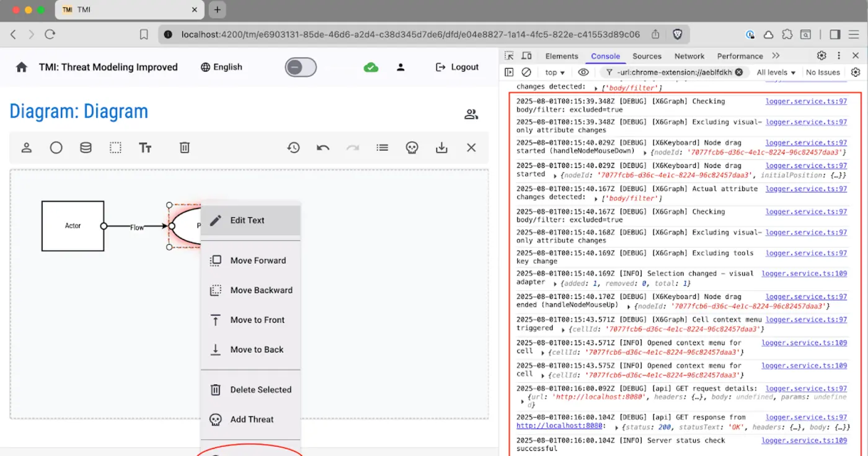Screen dimensions: 868x456
Task: Click the console filter input field
Action: [x=674, y=73]
